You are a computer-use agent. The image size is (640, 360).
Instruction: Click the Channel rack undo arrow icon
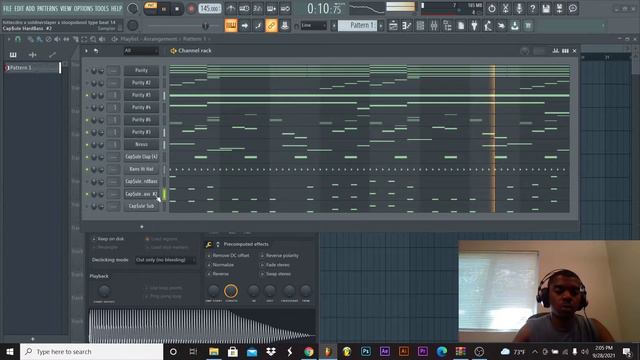(96, 51)
